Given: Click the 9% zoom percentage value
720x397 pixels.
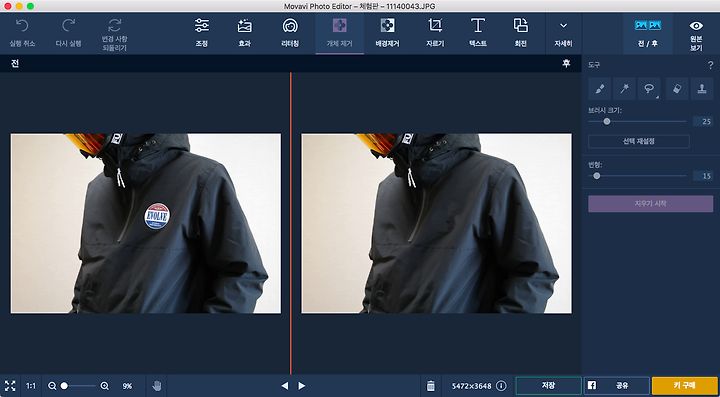Looking at the screenshot, I should (127, 386).
